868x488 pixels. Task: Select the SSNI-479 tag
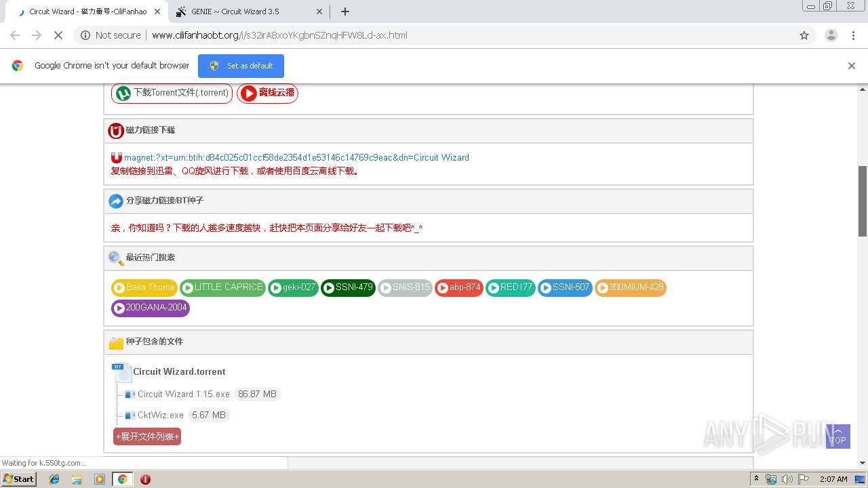tap(348, 287)
